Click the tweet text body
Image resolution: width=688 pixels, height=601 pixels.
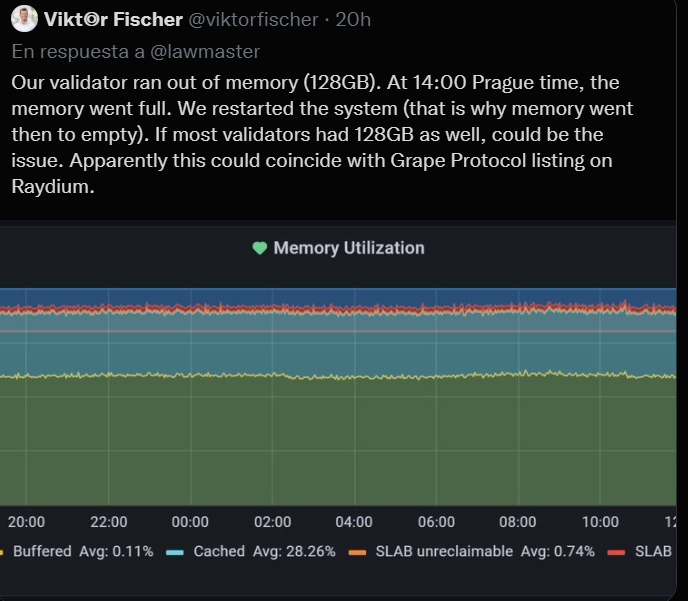(x=320, y=134)
